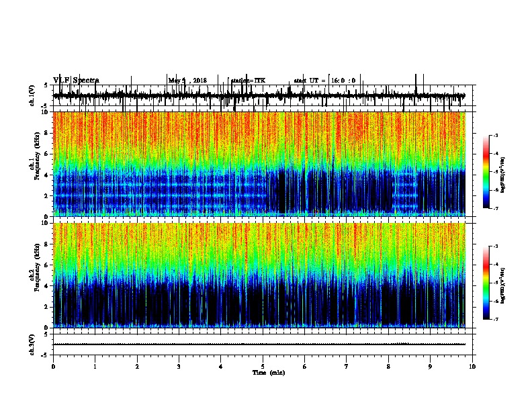The image size is (532, 411).
Task: Click time axis tick label "9"
Action: point(430,367)
